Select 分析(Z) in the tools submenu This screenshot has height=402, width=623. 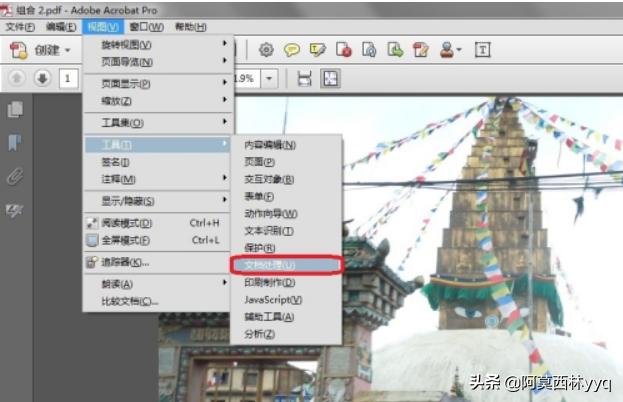tap(286, 334)
